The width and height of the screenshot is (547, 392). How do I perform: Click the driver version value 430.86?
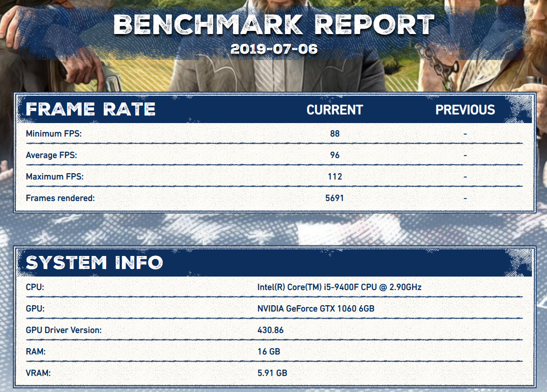(271, 330)
